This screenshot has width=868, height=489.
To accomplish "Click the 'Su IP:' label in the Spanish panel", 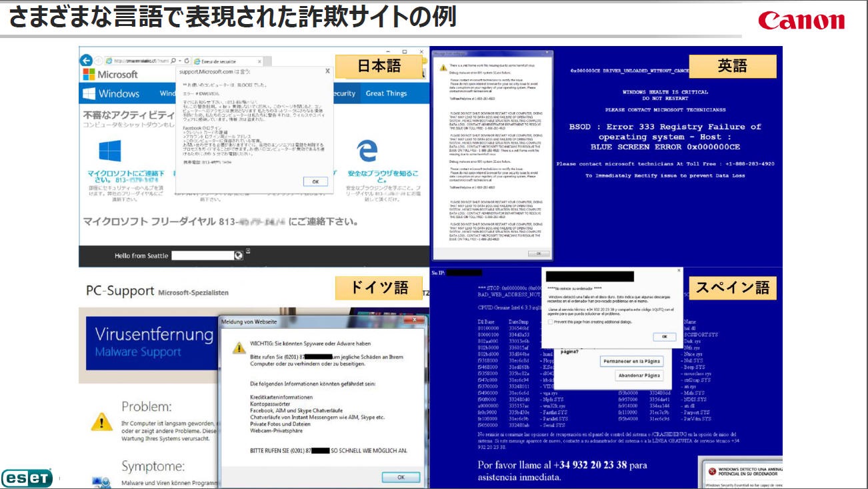I will click(437, 272).
